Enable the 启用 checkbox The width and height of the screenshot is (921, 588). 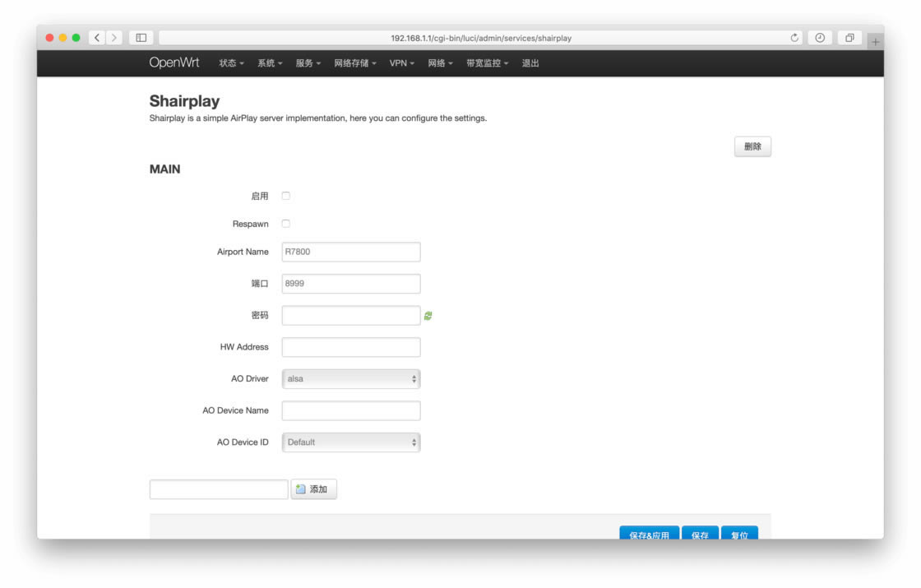pos(285,195)
